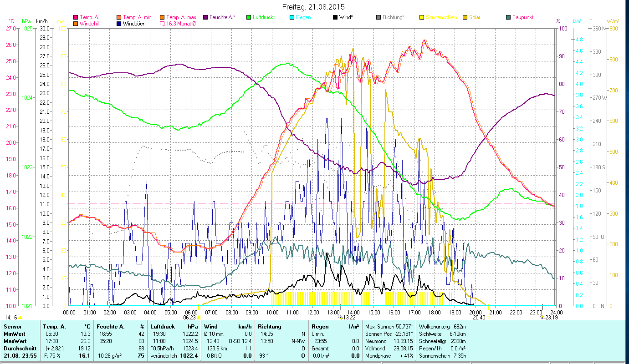Screen dimensions: 629x364
Task: Click the Sonnen Pos -23,191° entry
Action: [x=389, y=334]
